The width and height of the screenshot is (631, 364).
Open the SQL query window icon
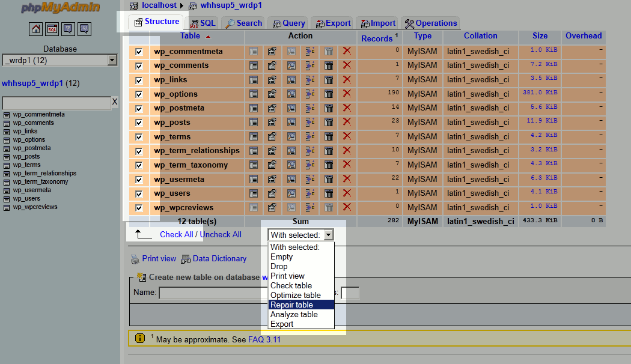point(52,28)
